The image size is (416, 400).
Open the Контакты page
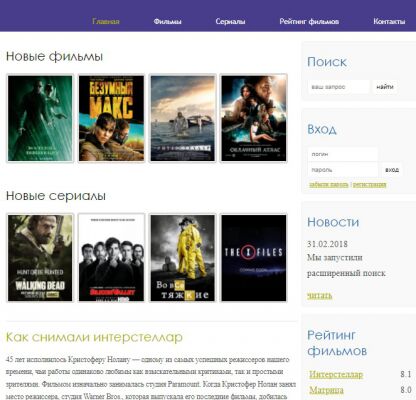(389, 21)
